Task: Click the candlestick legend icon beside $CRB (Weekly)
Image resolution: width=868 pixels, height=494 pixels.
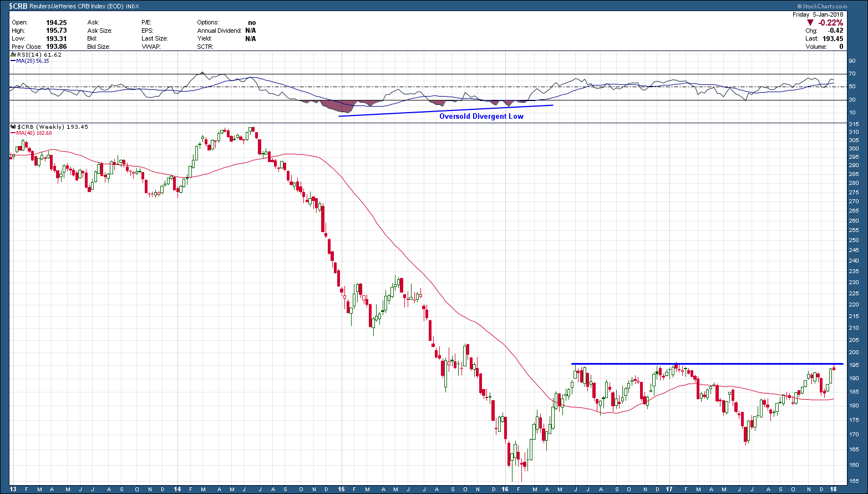Action: point(13,127)
